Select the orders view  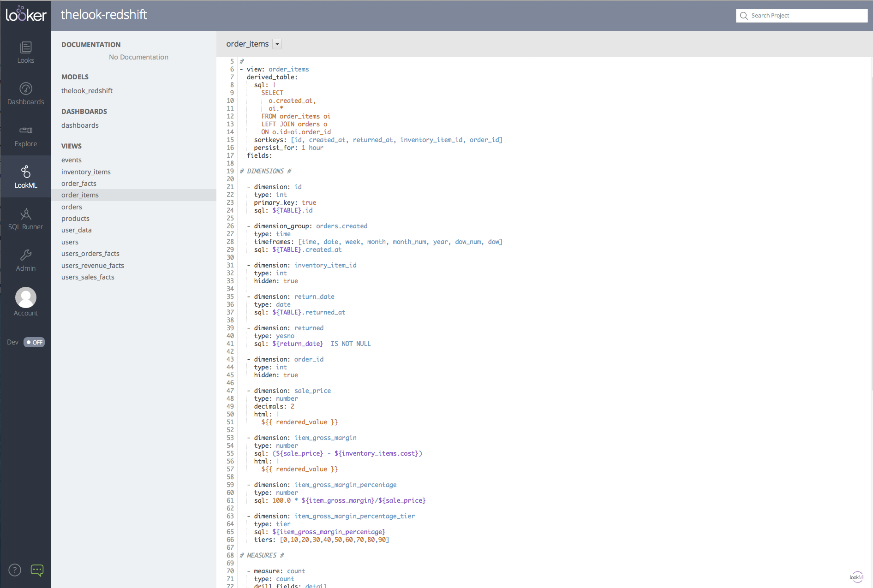pyautogui.click(x=72, y=207)
